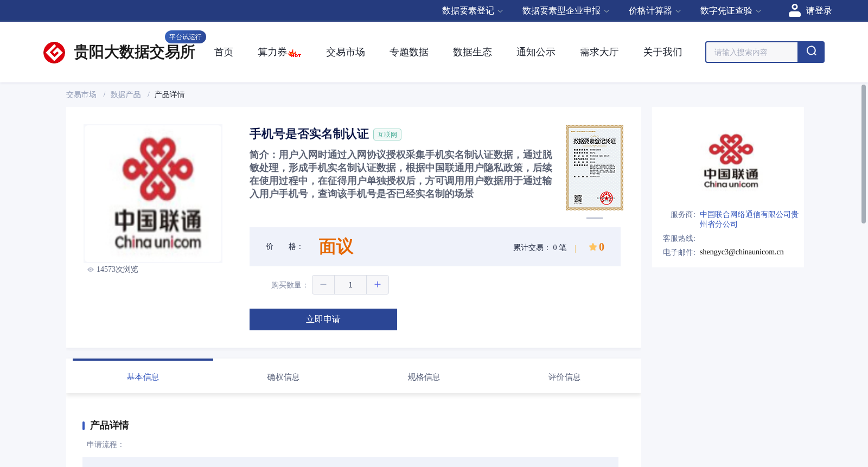Viewport: 868px width, 467px height.
Task: Expand the 数据要素型企业申报 dropdown
Action: click(x=566, y=11)
